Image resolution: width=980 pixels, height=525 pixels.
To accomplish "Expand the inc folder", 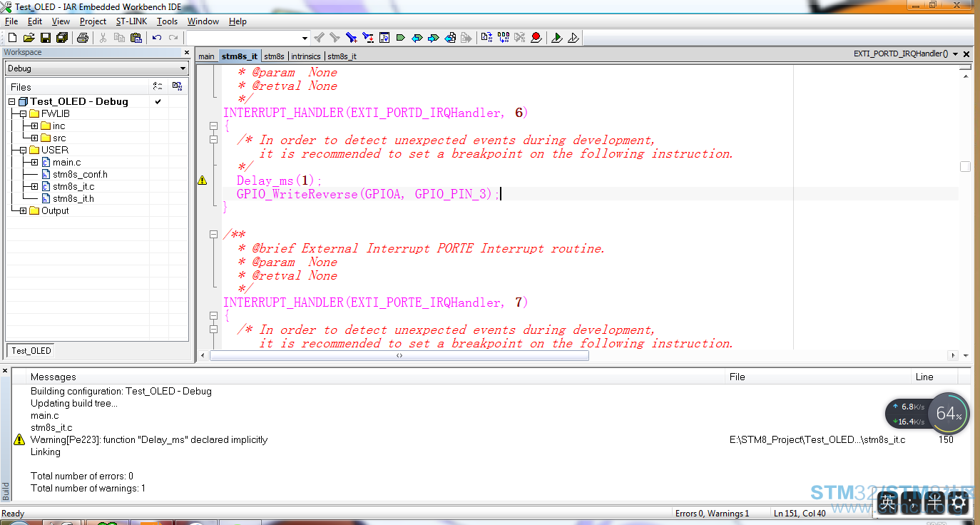I will click(34, 126).
